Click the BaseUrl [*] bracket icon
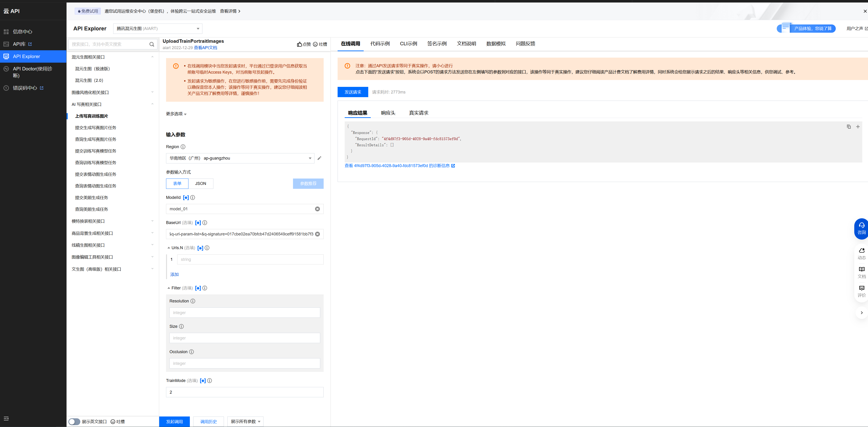This screenshot has height=427, width=868. (198, 223)
